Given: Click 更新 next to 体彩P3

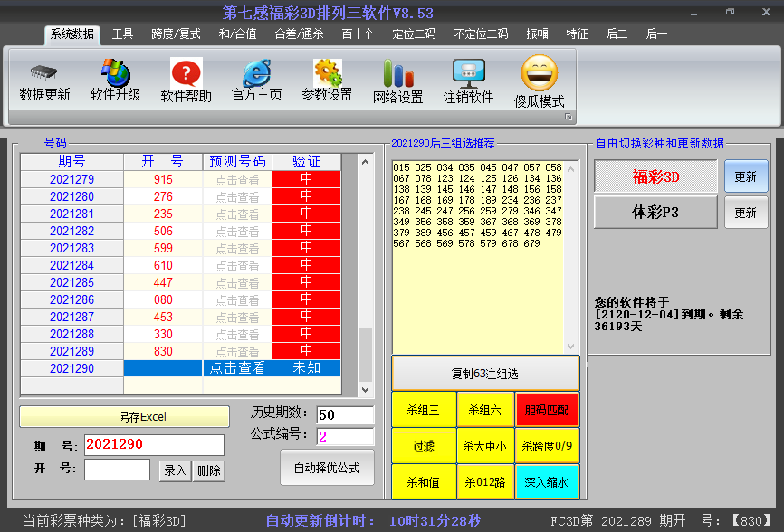Looking at the screenshot, I should (x=746, y=212).
